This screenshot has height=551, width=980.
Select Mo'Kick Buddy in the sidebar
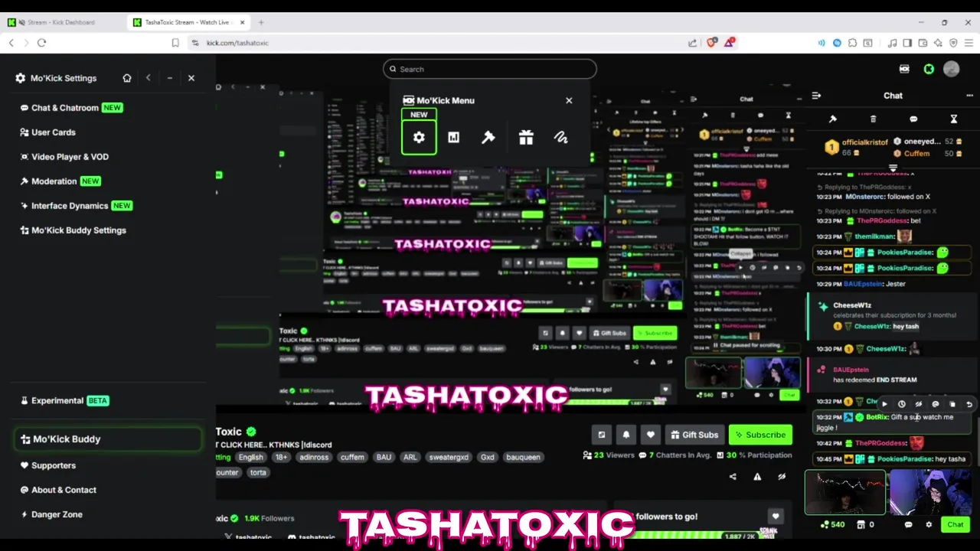[x=108, y=439]
